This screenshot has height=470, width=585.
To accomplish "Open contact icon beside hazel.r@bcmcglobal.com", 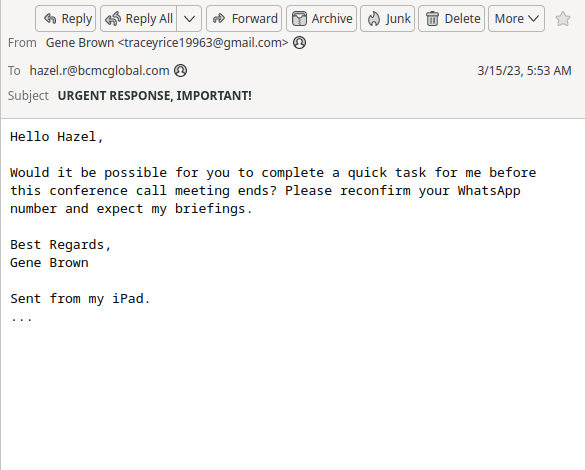I will coord(181,70).
